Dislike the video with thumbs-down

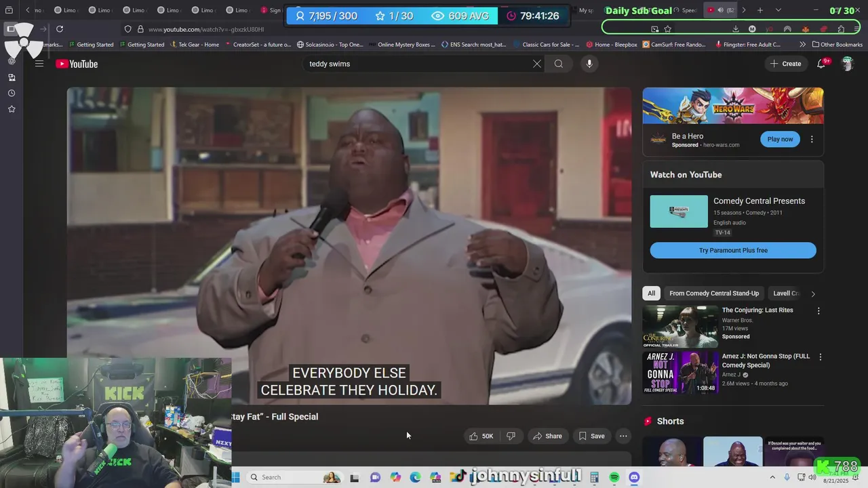pos(511,436)
